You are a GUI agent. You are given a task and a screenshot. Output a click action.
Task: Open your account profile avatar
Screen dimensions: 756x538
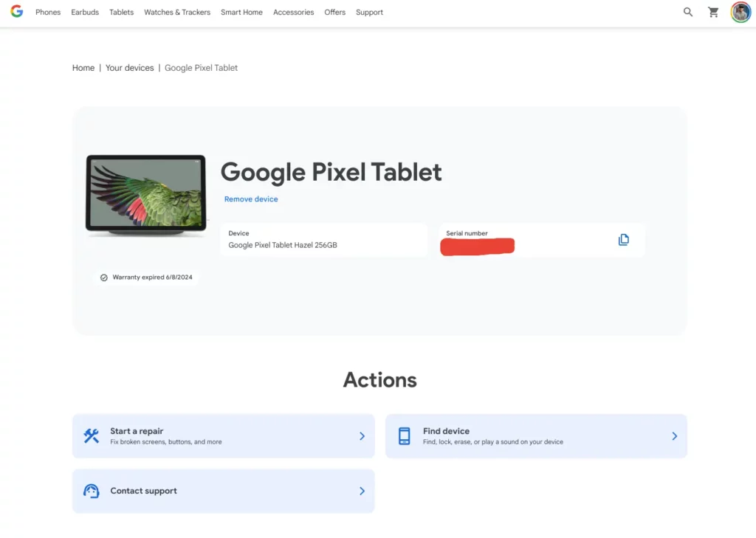(740, 12)
